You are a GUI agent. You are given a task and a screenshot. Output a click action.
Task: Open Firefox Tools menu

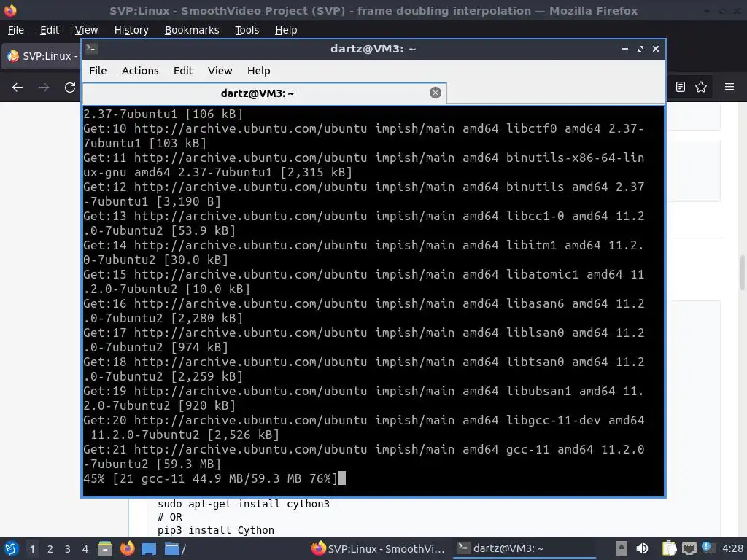pyautogui.click(x=247, y=30)
